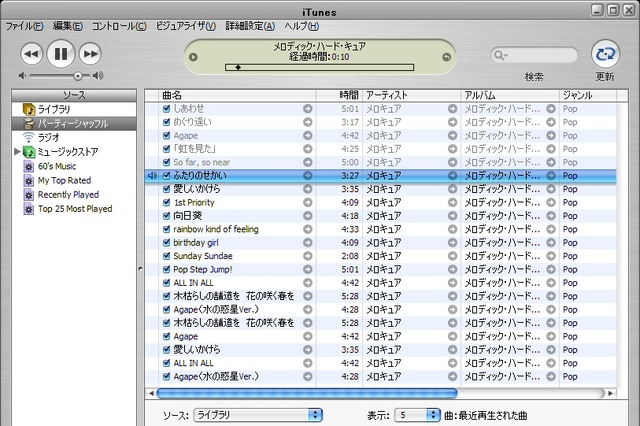Screen dimensions: 640x426
Task: Open the ソース source dropdown
Action: coord(258,415)
